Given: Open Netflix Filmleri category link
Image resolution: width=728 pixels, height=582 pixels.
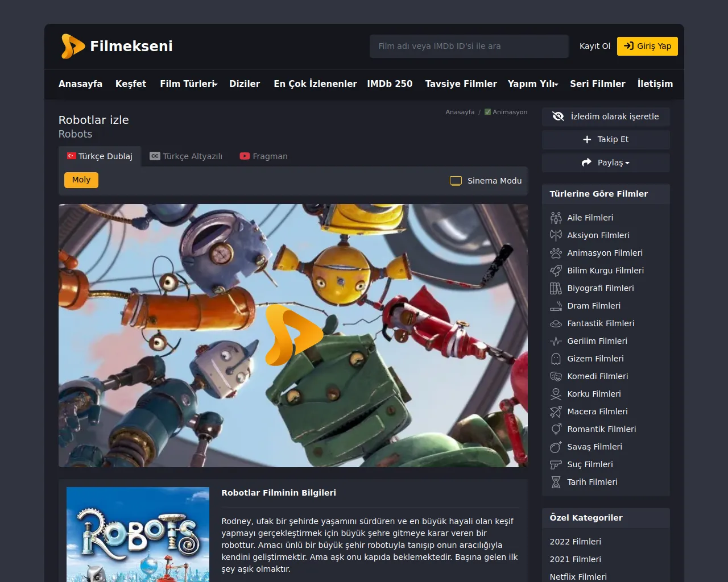Looking at the screenshot, I should tap(578, 577).
